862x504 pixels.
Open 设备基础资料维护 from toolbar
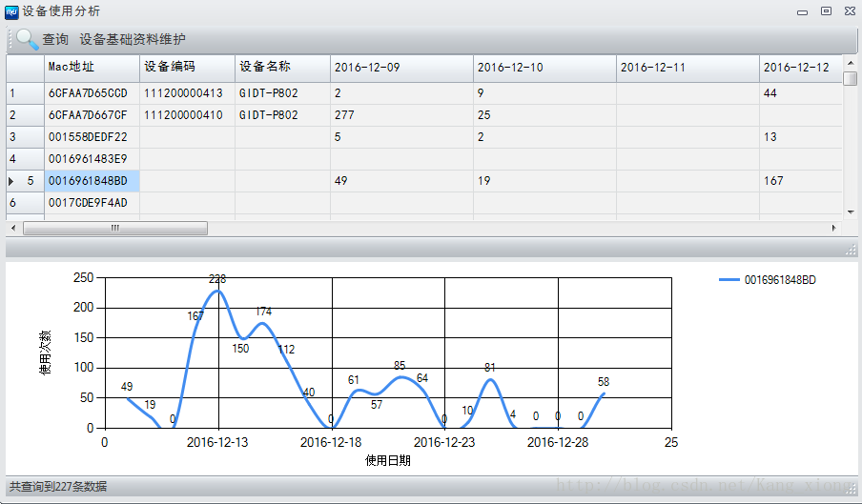tap(133, 39)
